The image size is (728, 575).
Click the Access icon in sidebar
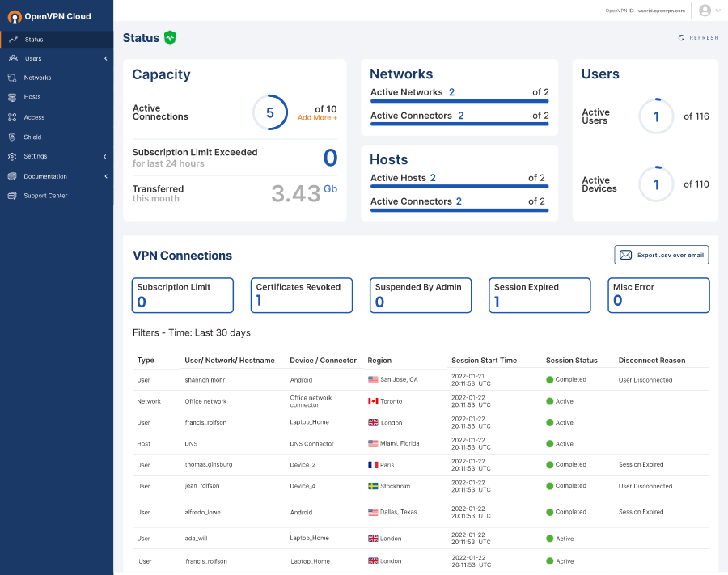click(12, 117)
